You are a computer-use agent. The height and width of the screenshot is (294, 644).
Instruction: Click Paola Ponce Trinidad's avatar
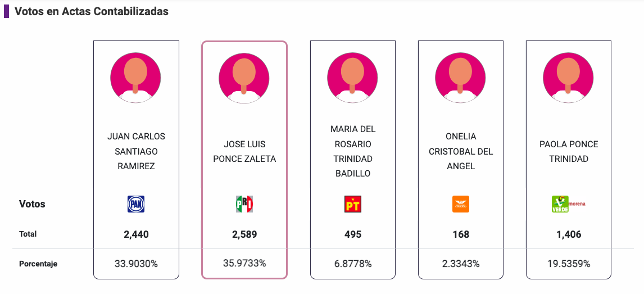(x=569, y=78)
